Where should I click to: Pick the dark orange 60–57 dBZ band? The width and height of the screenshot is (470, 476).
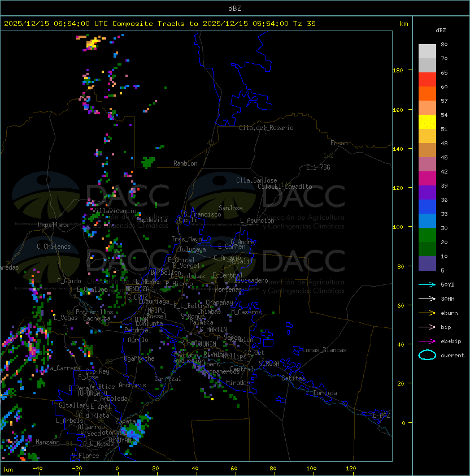click(427, 94)
